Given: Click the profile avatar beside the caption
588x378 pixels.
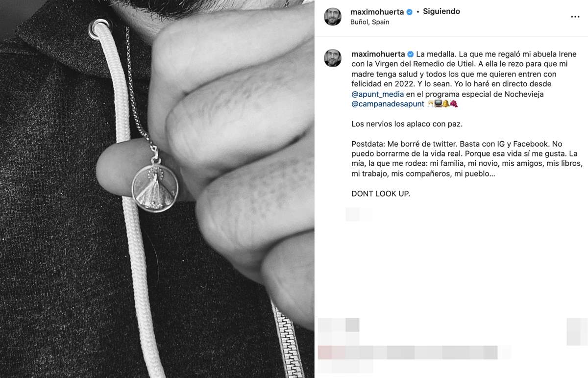Looking at the screenshot, I should (333, 58).
